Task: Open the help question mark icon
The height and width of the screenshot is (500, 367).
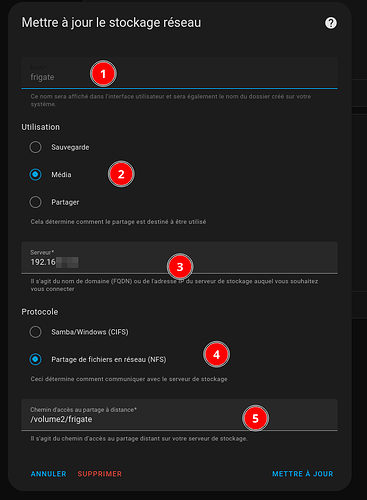Action: pos(331,23)
